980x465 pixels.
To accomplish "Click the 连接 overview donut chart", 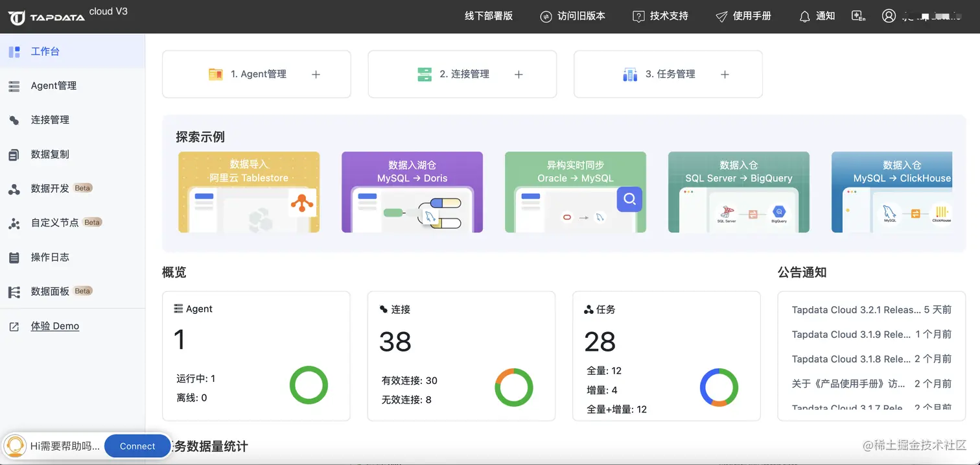I will pos(514,388).
